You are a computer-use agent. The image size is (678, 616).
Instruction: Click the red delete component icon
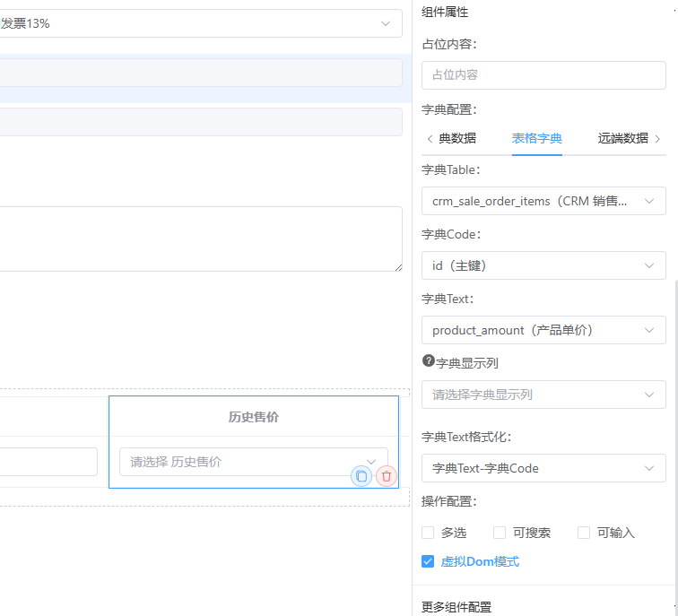[x=387, y=476]
